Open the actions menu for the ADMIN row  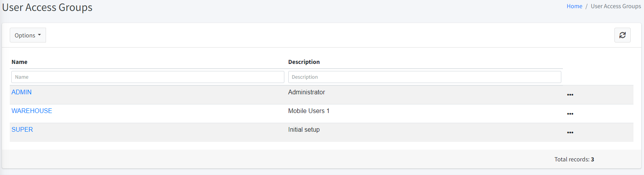[570, 95]
